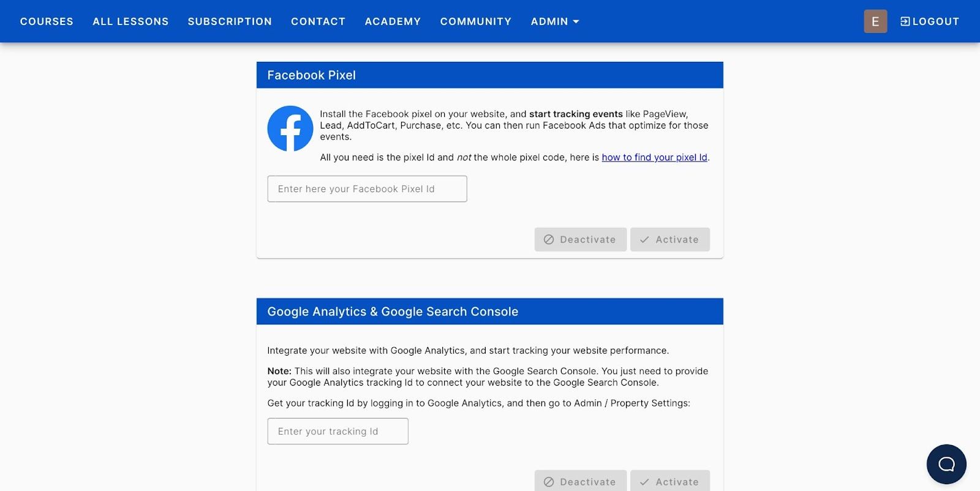The height and width of the screenshot is (491, 980).
Task: Open the Subscription page
Action: coord(229,21)
